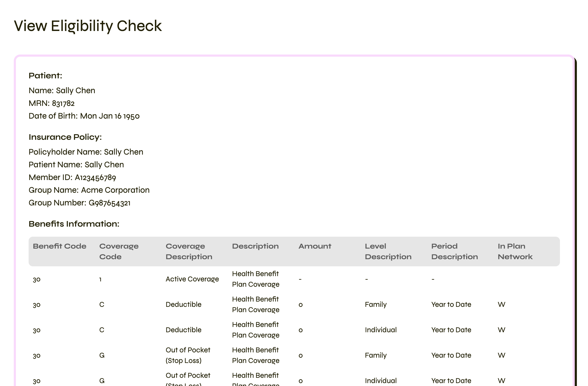The image size is (588, 386).
Task: Select the Insurance Policy section heading
Action: tap(65, 137)
